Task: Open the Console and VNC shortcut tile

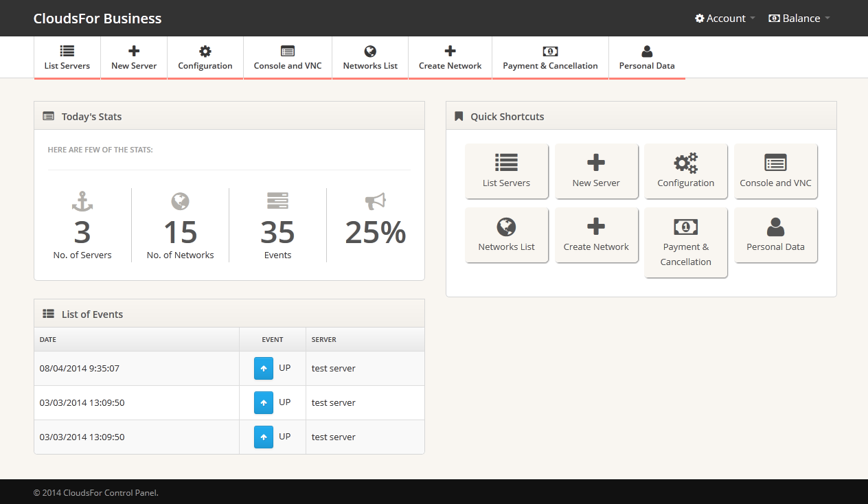Action: click(x=775, y=171)
